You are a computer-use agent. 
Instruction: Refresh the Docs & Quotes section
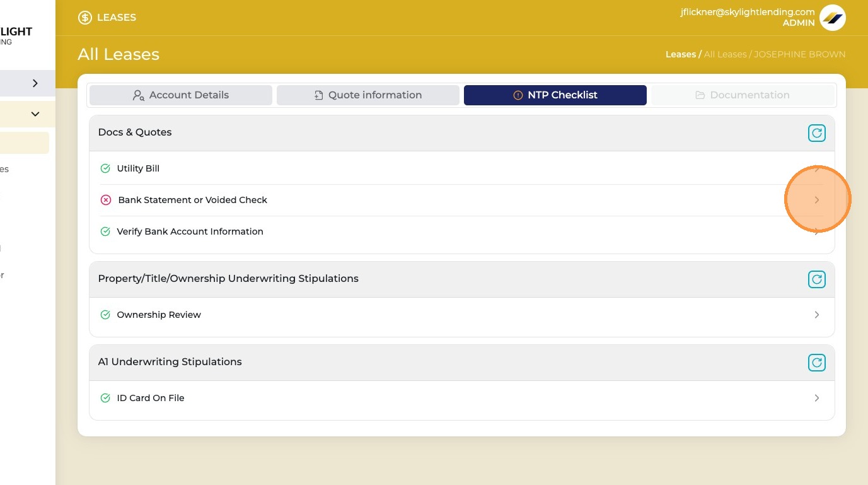pos(817,133)
